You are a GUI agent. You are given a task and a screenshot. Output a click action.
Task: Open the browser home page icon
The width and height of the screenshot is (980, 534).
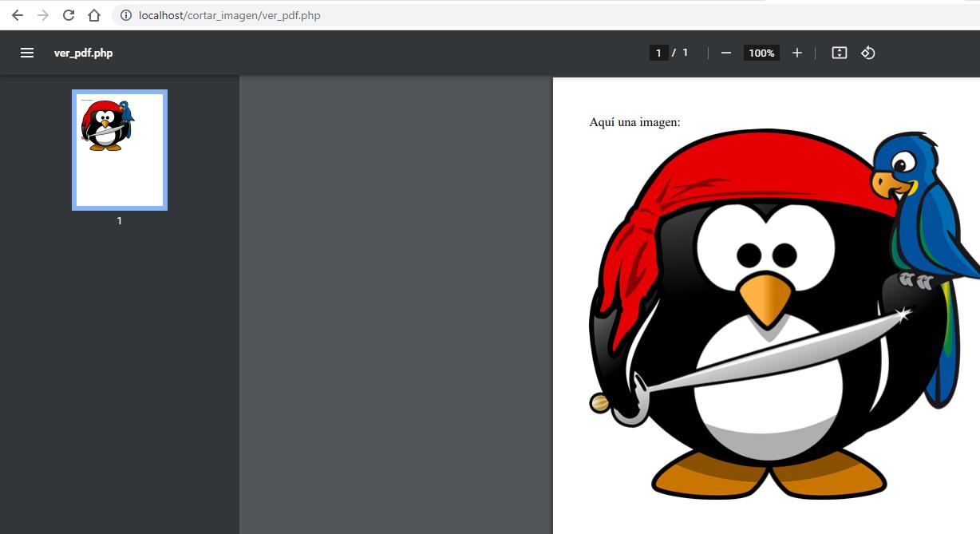[x=94, y=15]
